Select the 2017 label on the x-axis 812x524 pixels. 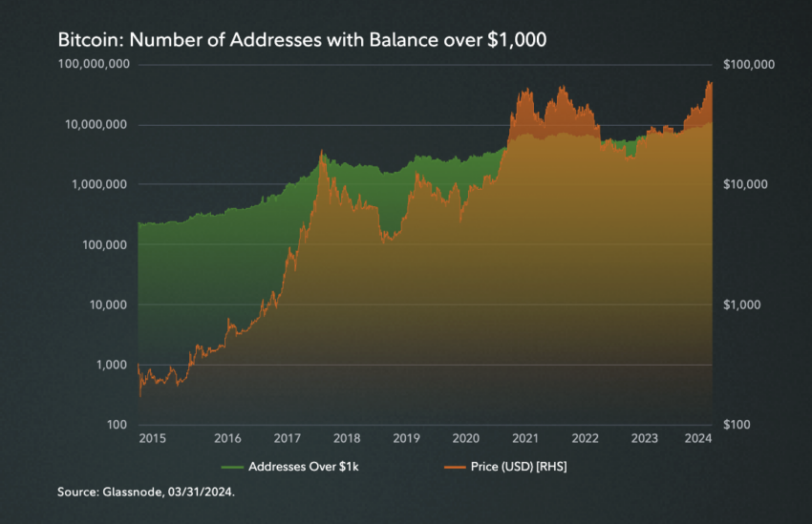(x=288, y=438)
